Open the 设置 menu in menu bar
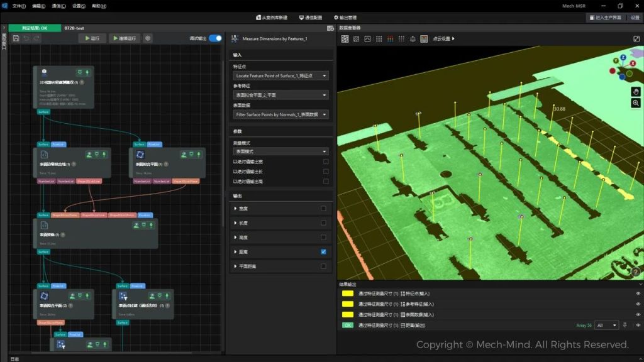 coord(79,6)
